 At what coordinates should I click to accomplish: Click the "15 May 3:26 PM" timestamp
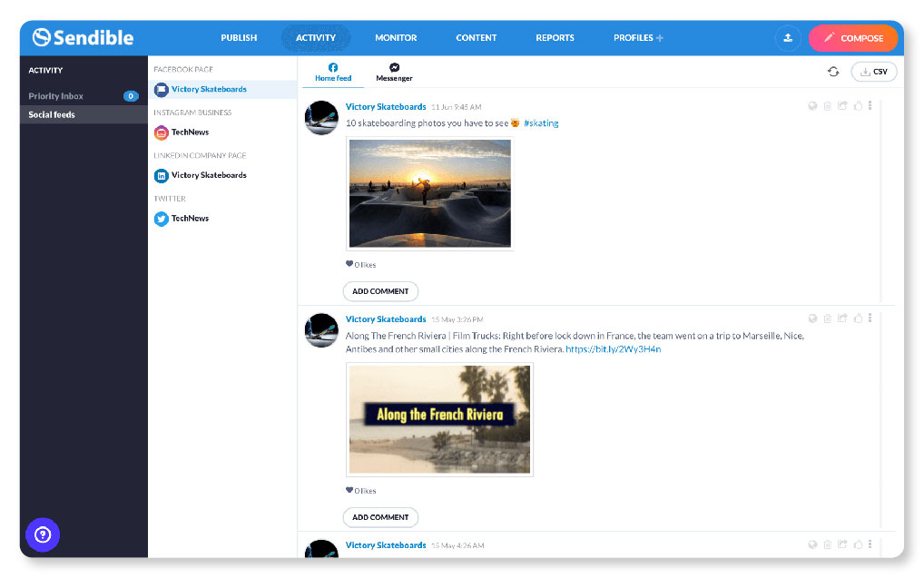coord(457,320)
